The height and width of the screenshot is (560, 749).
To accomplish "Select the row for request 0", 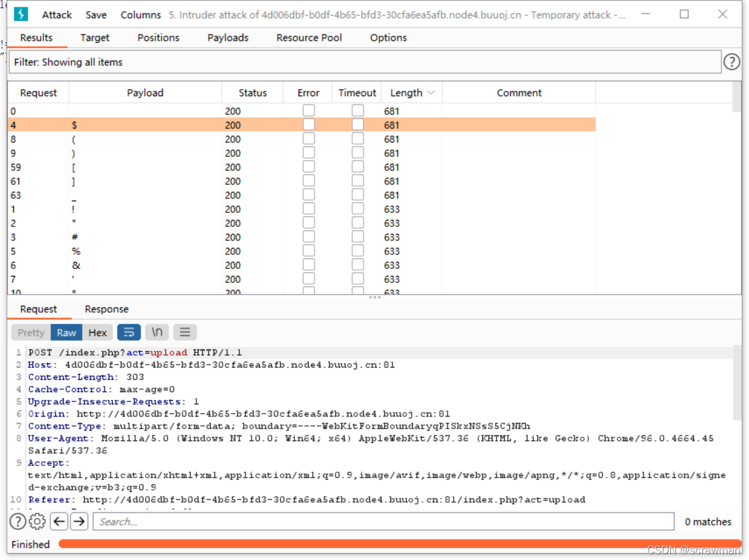I will pyautogui.click(x=302, y=111).
